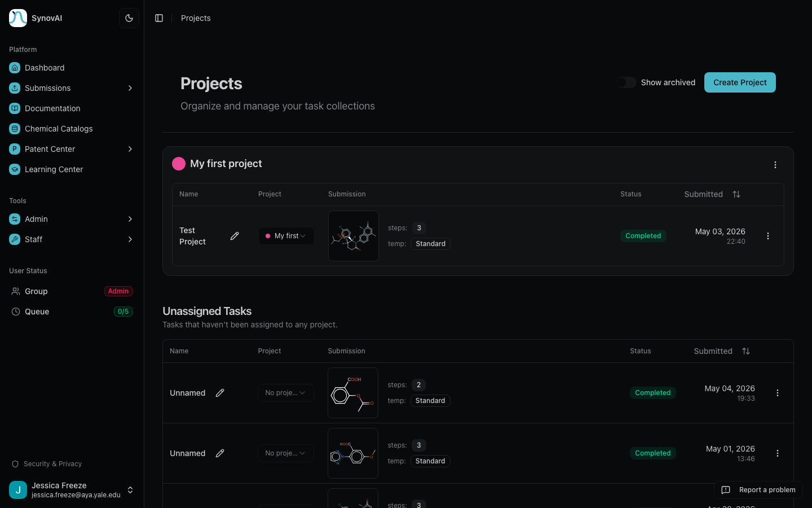The height and width of the screenshot is (508, 812).
Task: Click the Patent Center P icon
Action: (15, 149)
